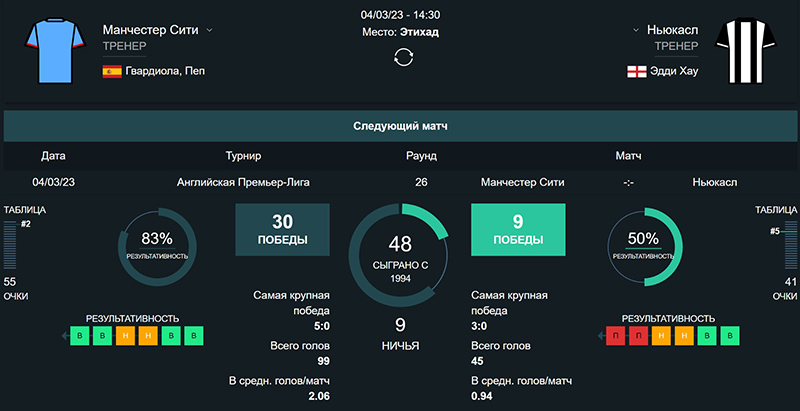Viewport: 800px width, 411px height.
Task: Click the -:- score placeholder
Action: [629, 182]
